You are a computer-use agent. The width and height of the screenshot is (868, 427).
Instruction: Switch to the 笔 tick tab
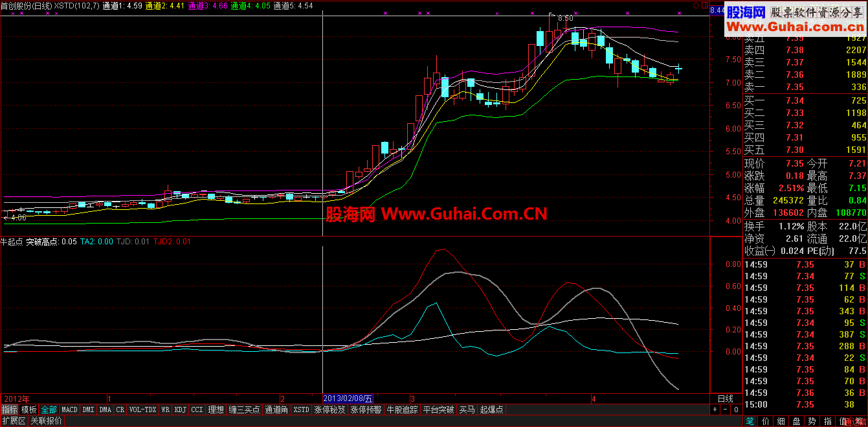coord(750,421)
